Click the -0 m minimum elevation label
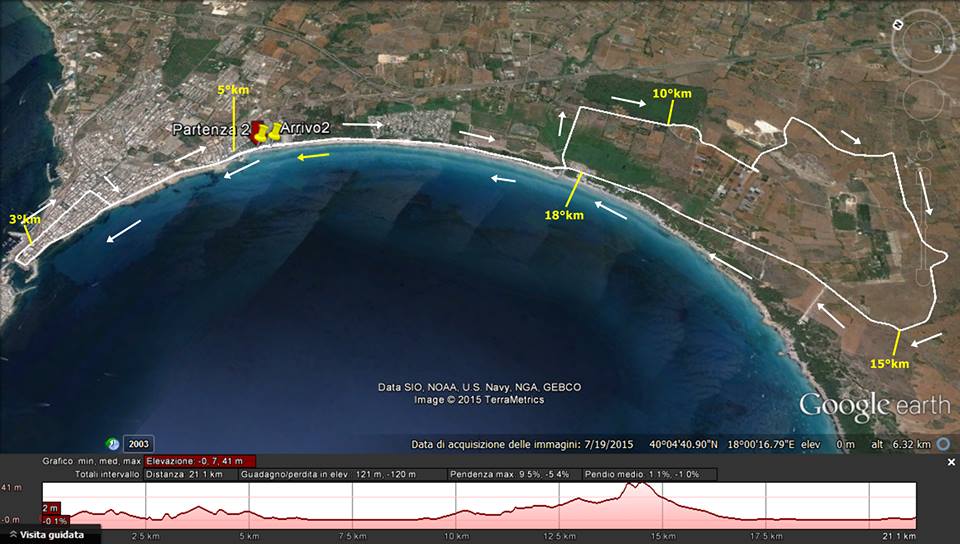Screen dimensions: 960x544 coord(10,520)
